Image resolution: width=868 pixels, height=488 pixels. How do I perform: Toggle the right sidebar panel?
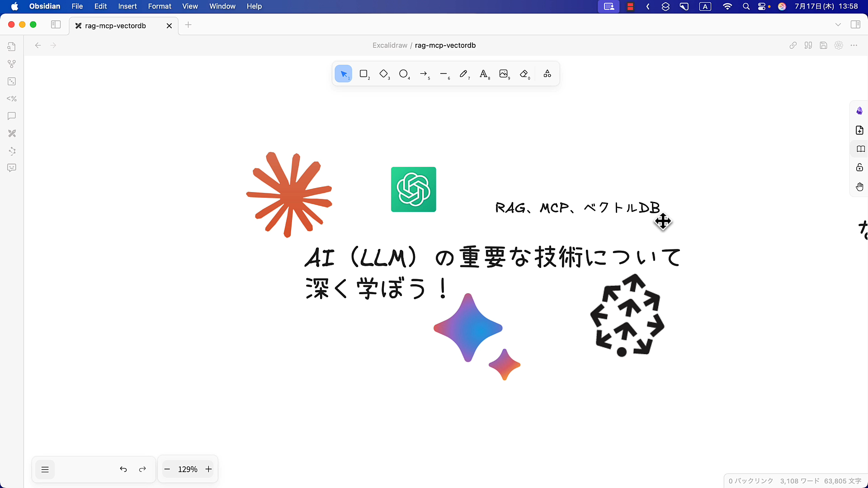(855, 25)
